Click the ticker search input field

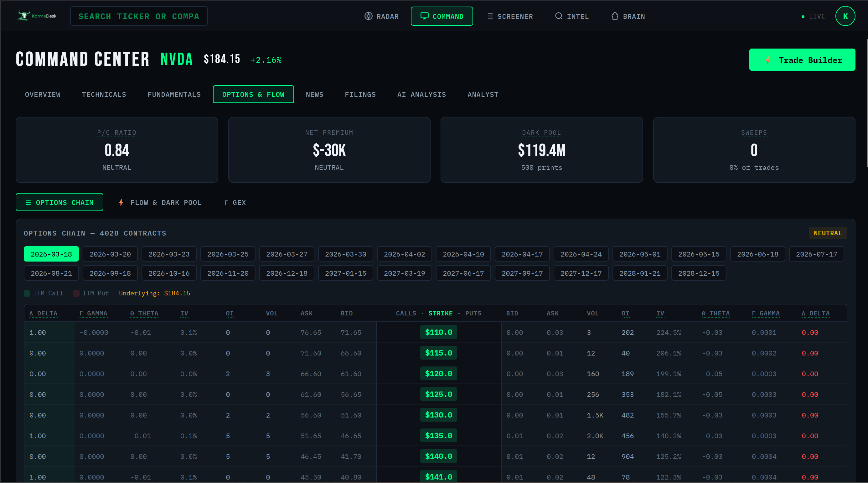138,16
